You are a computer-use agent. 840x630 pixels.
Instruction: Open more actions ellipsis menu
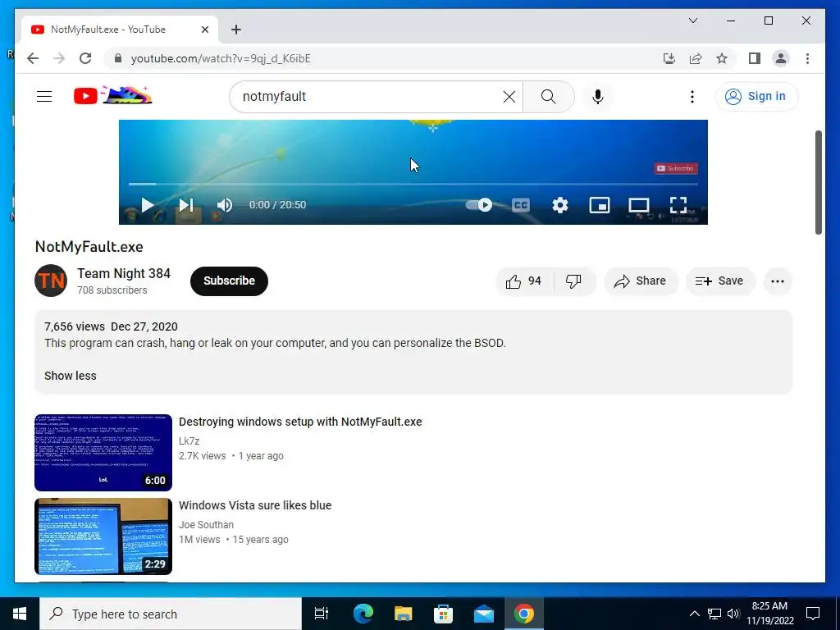point(778,281)
